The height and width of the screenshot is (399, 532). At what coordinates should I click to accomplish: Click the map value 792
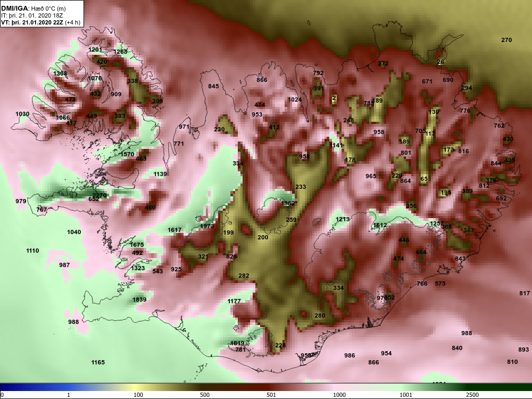[x=318, y=72]
